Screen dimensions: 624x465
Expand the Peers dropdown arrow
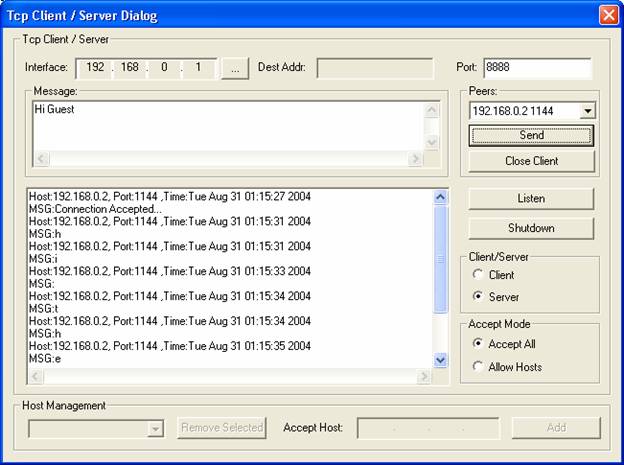[x=587, y=111]
